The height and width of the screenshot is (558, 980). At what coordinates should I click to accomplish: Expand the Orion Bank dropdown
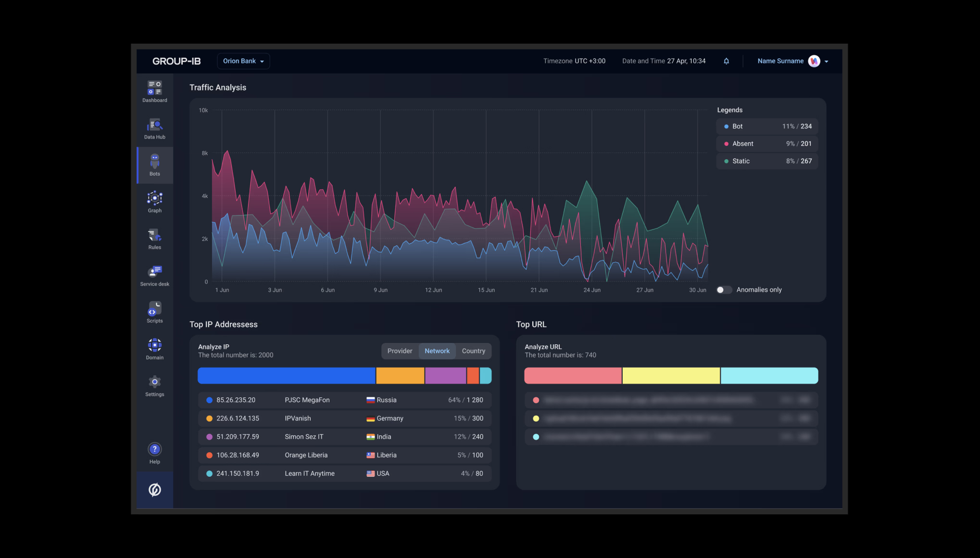pos(243,61)
